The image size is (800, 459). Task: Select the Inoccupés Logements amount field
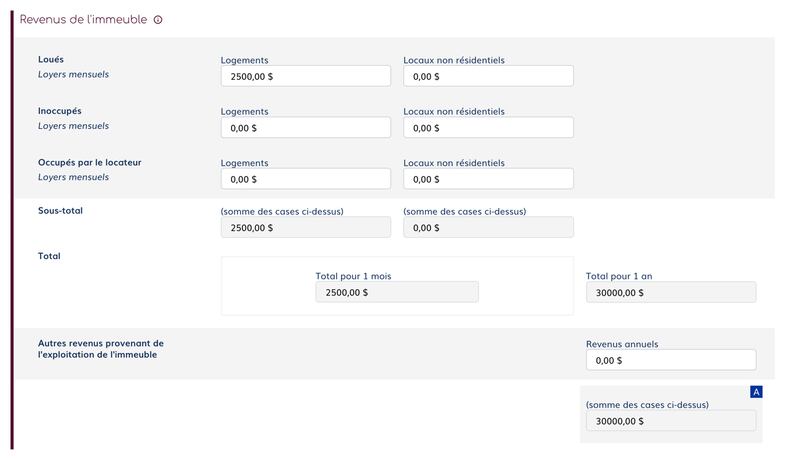[305, 128]
